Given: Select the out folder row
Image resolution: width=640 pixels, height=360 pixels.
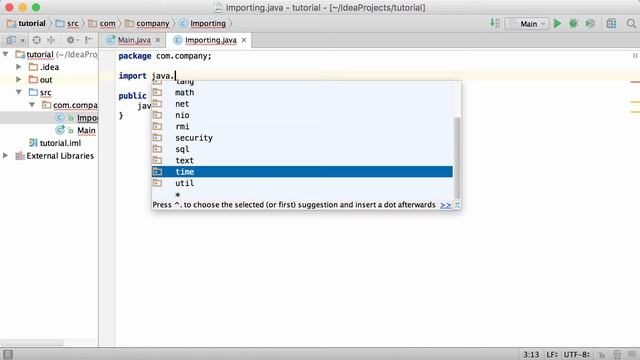Looking at the screenshot, I should (x=49, y=80).
